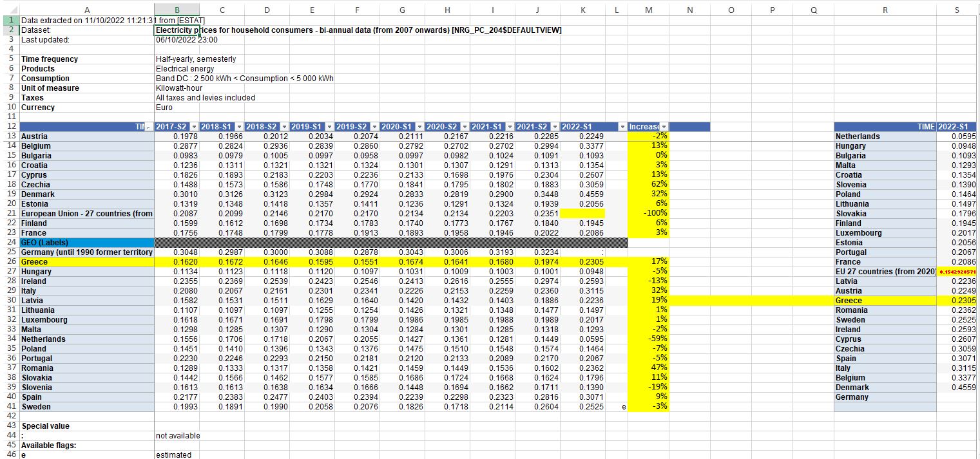980x459 pixels.
Task: Click the 'not available' cell in row 44
Action: tap(178, 436)
